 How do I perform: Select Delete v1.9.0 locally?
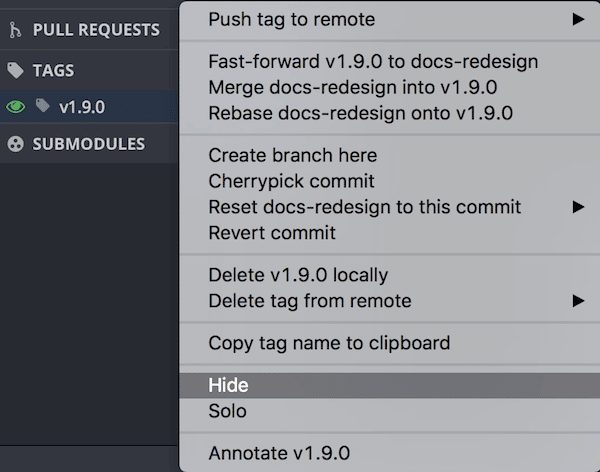(298, 274)
